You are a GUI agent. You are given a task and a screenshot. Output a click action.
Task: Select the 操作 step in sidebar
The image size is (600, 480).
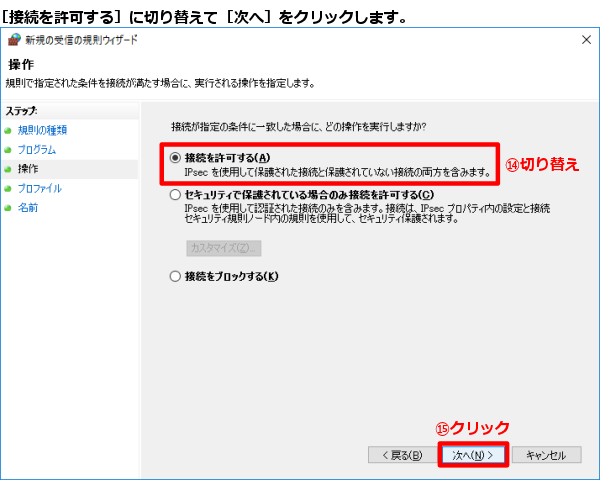28,169
